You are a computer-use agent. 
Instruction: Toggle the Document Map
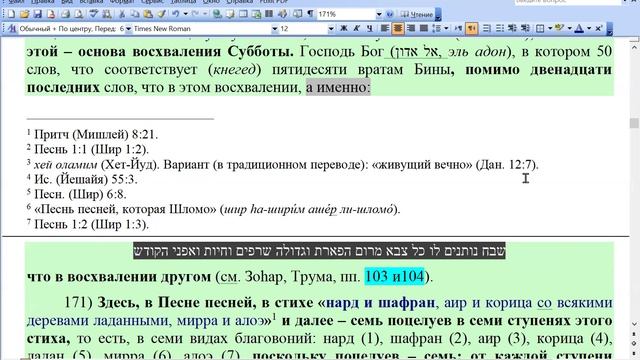(x=298, y=14)
